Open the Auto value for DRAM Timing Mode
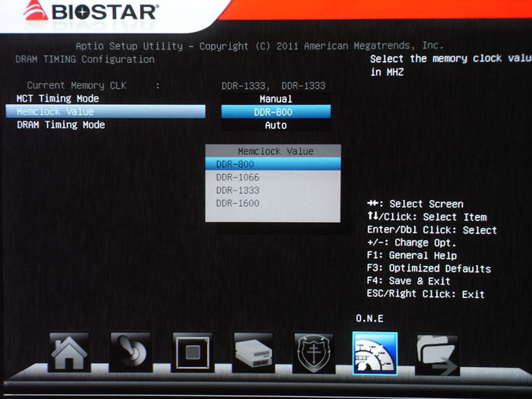Image resolution: width=532 pixels, height=399 pixels. (276, 125)
